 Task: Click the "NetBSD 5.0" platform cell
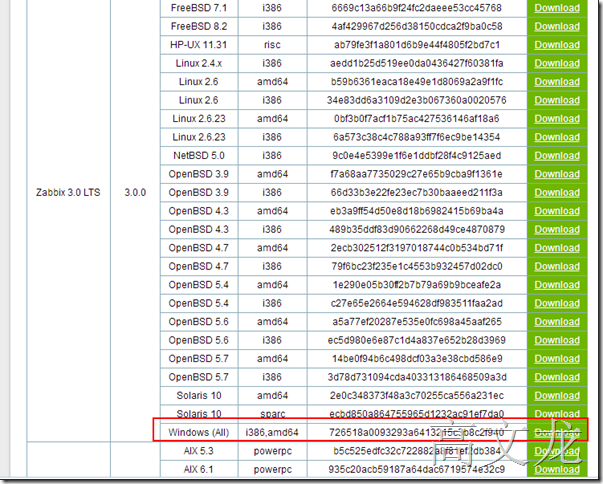(x=199, y=156)
